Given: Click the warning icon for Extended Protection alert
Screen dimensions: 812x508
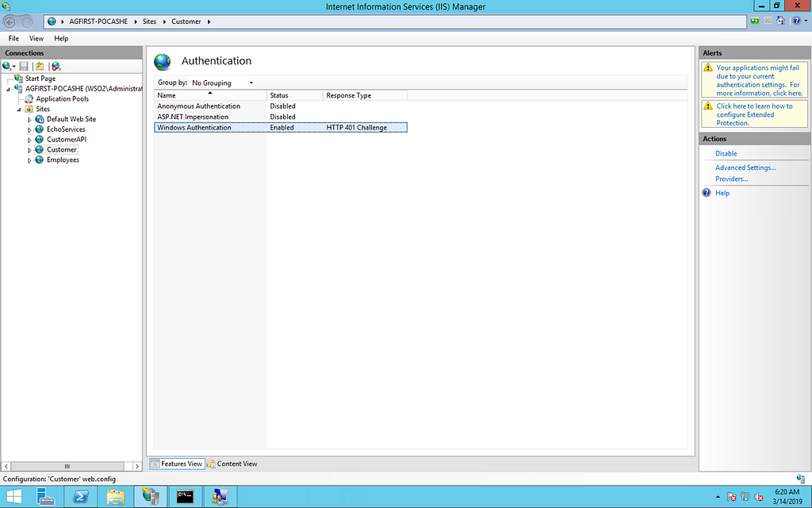Looking at the screenshot, I should tap(708, 106).
